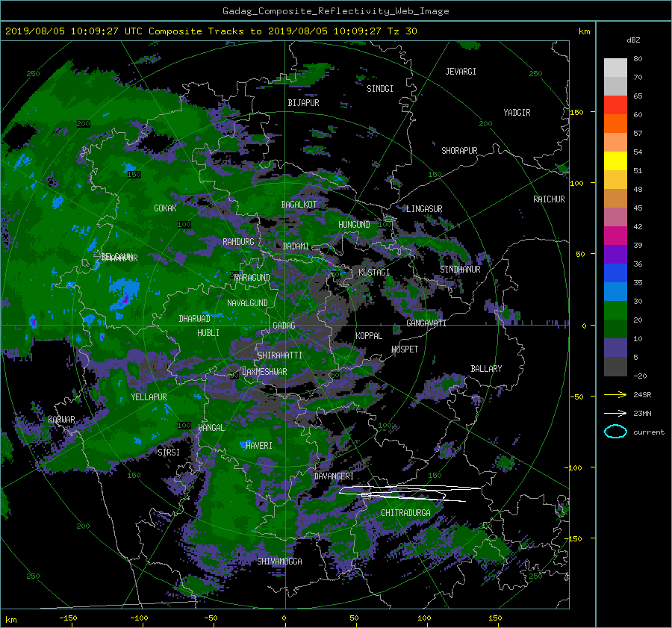Click the KARWAR city label
672x628 pixels.
pyautogui.click(x=61, y=420)
